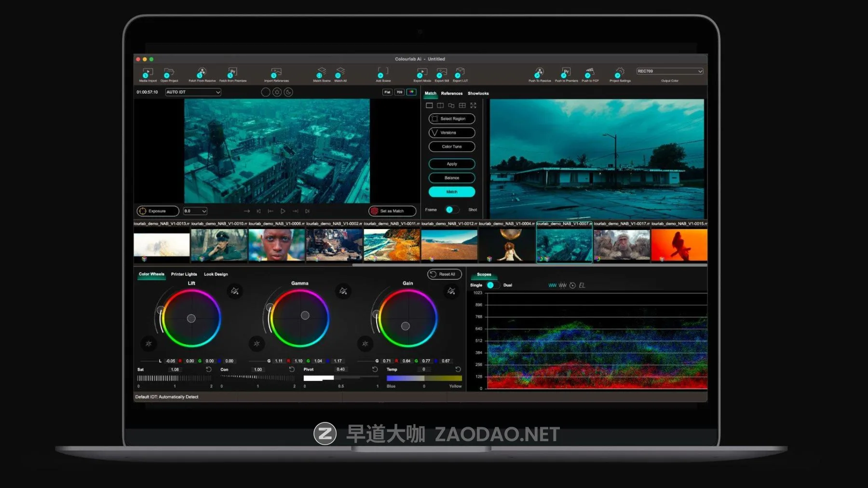Switch to the Printer Lights tab

(x=184, y=274)
